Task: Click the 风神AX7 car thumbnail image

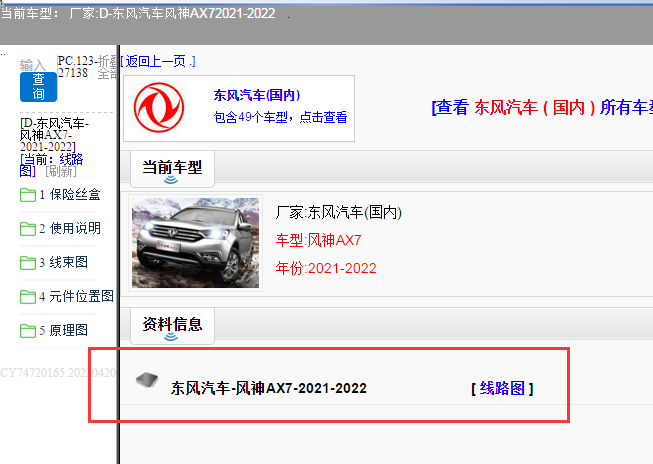Action: point(195,243)
